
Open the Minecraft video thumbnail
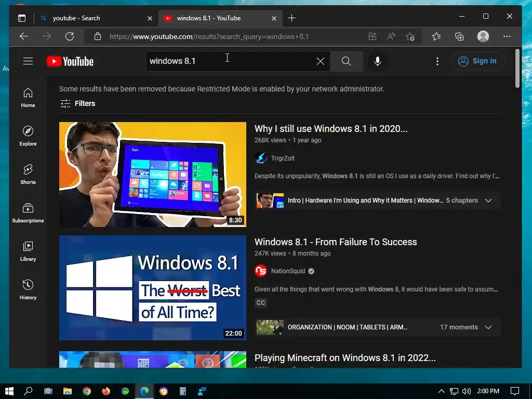tap(152, 360)
